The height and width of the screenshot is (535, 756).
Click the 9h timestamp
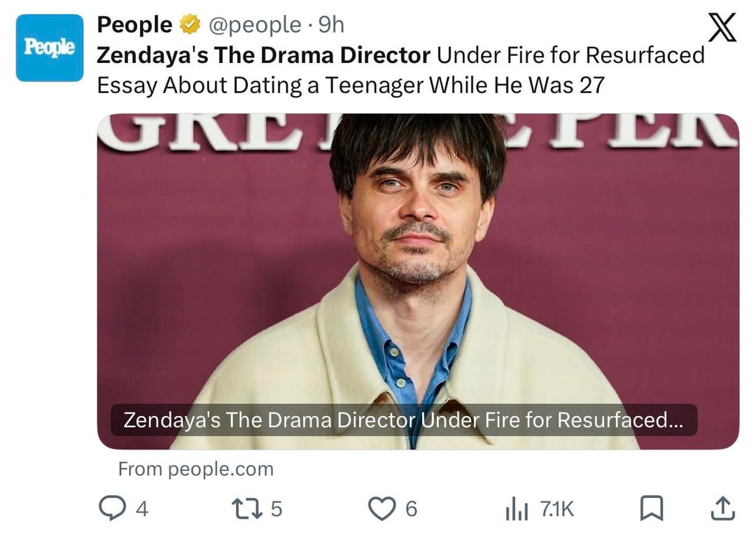pyautogui.click(x=331, y=25)
